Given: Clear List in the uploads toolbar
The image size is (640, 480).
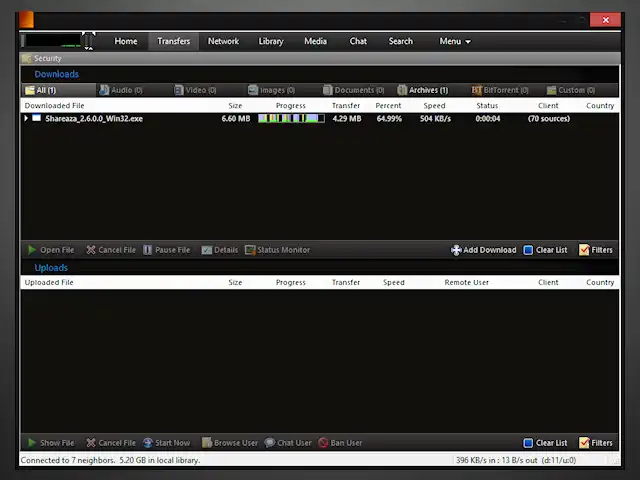Looking at the screenshot, I should pyautogui.click(x=545, y=443).
